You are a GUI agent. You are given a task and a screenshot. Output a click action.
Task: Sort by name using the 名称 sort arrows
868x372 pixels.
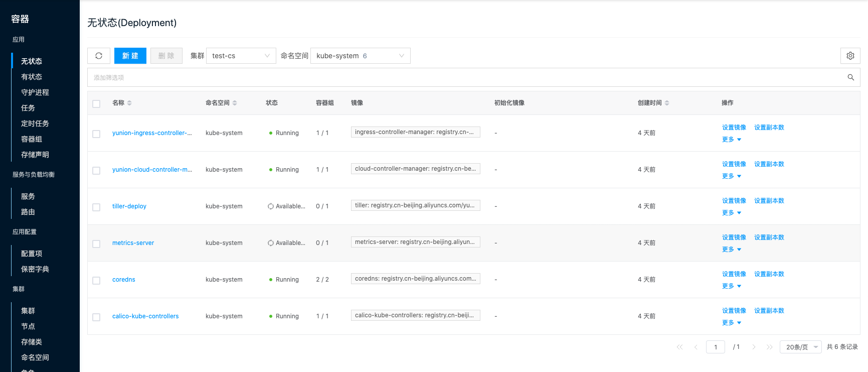129,103
